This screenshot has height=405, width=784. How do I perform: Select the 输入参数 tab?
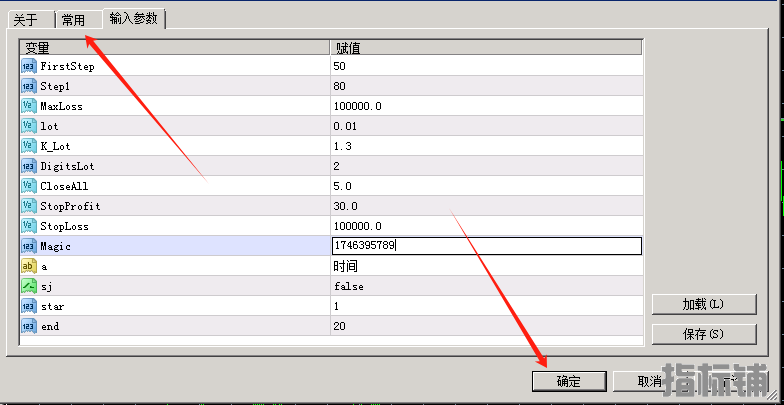click(134, 18)
